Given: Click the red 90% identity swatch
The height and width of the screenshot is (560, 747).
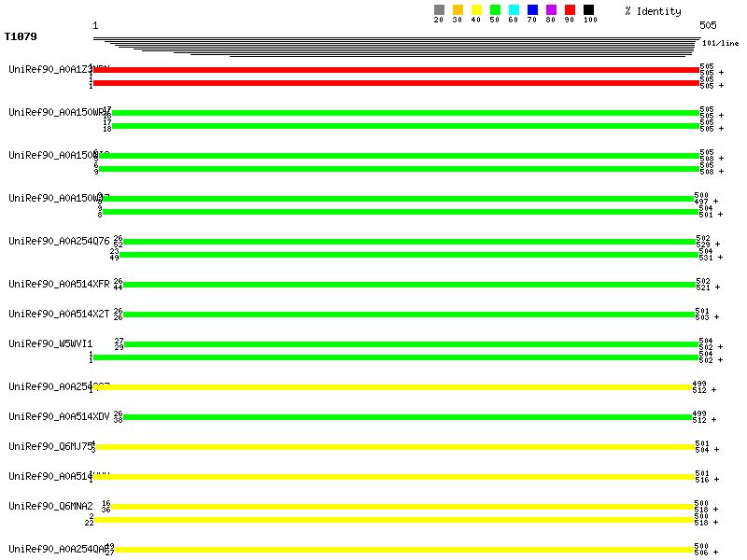Looking at the screenshot, I should (570, 10).
